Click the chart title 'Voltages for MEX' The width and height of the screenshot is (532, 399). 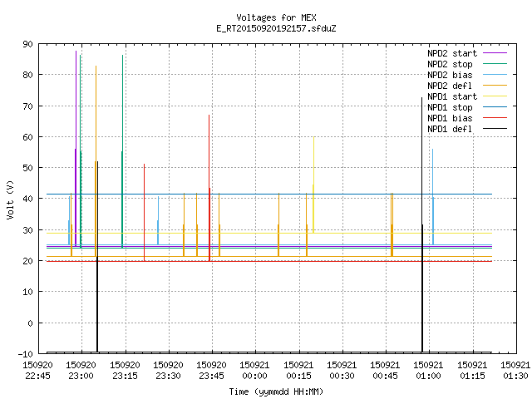tap(276, 17)
